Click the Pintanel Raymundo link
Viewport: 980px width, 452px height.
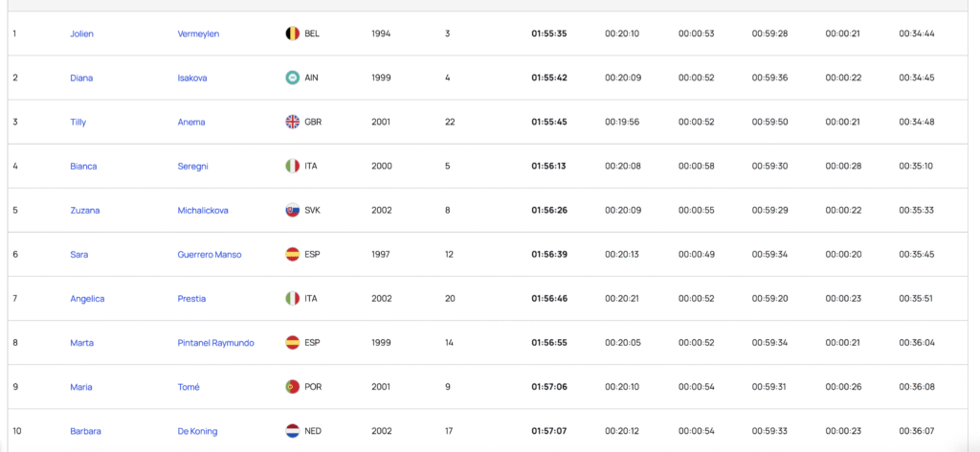click(215, 342)
